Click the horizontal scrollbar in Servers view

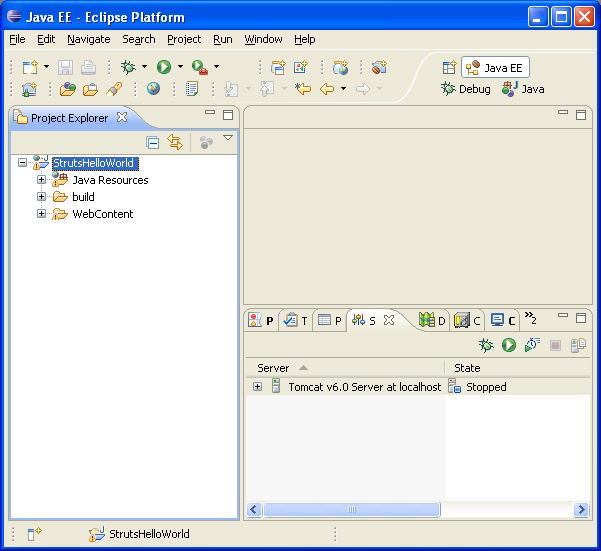(351, 510)
